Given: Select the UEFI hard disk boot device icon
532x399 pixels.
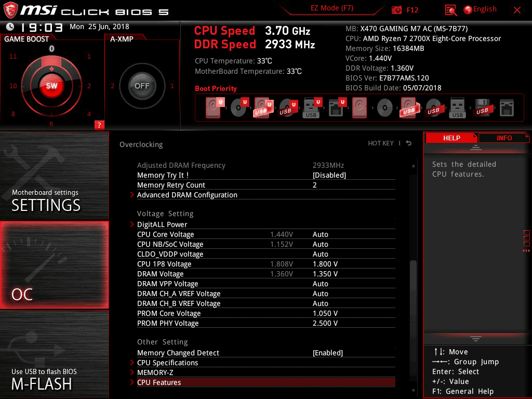Looking at the screenshot, I should [x=215, y=108].
